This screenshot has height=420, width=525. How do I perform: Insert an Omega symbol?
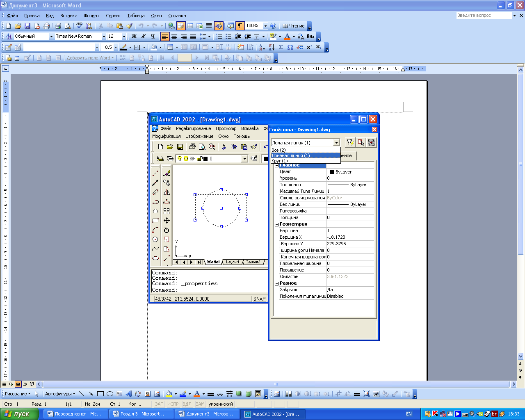click(290, 47)
